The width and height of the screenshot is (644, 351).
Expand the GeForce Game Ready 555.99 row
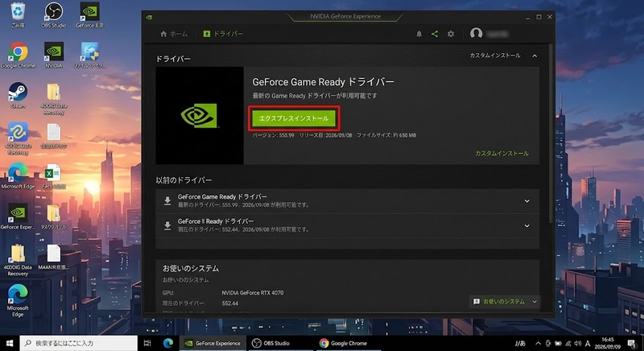(x=527, y=201)
